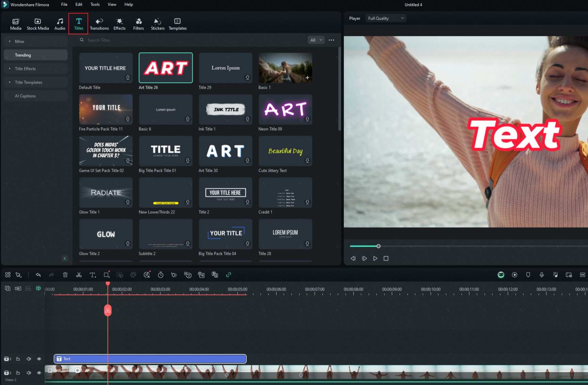The image size is (588, 385).
Task: Download the Ink Title 1 preset
Action: (248, 119)
